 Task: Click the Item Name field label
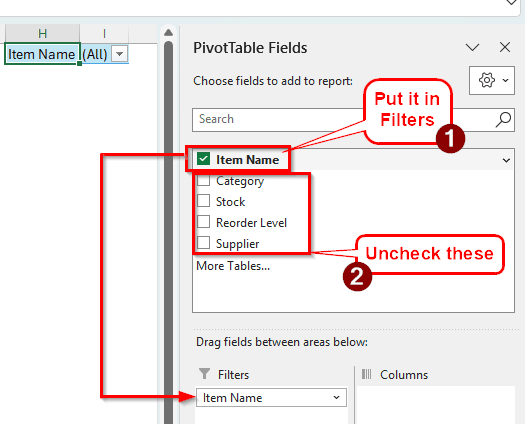[247, 160]
